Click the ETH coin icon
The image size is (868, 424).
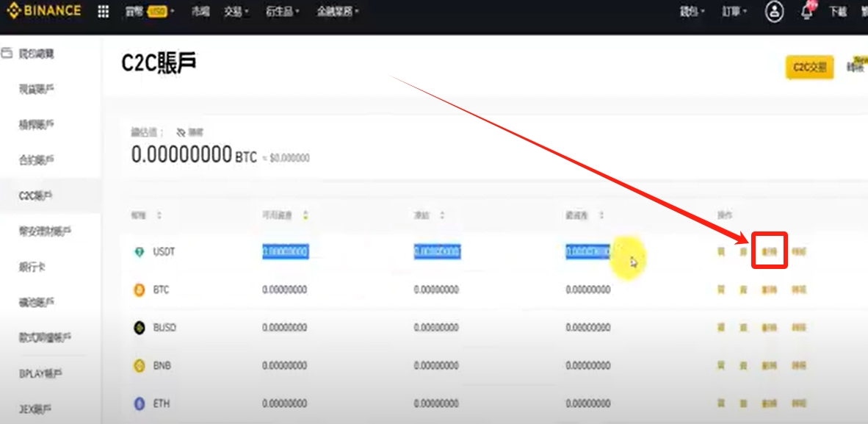(139, 403)
